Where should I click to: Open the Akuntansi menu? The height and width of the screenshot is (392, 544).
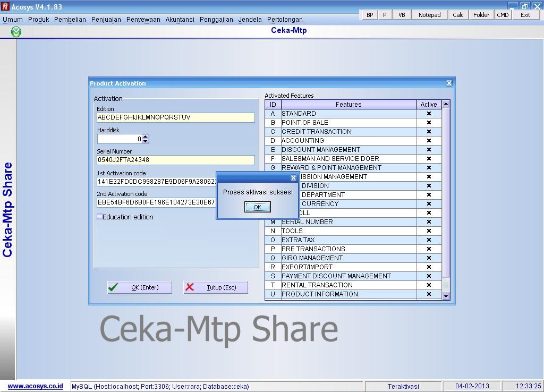click(180, 20)
